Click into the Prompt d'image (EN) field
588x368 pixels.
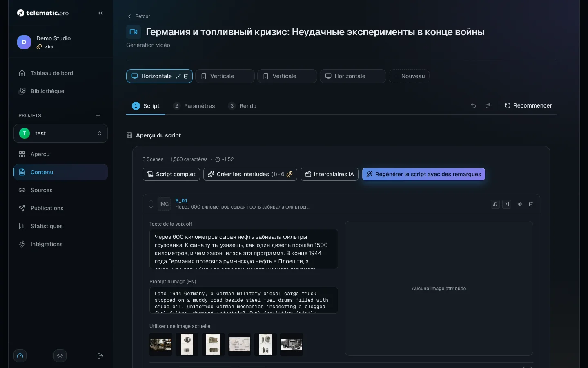pos(244,300)
